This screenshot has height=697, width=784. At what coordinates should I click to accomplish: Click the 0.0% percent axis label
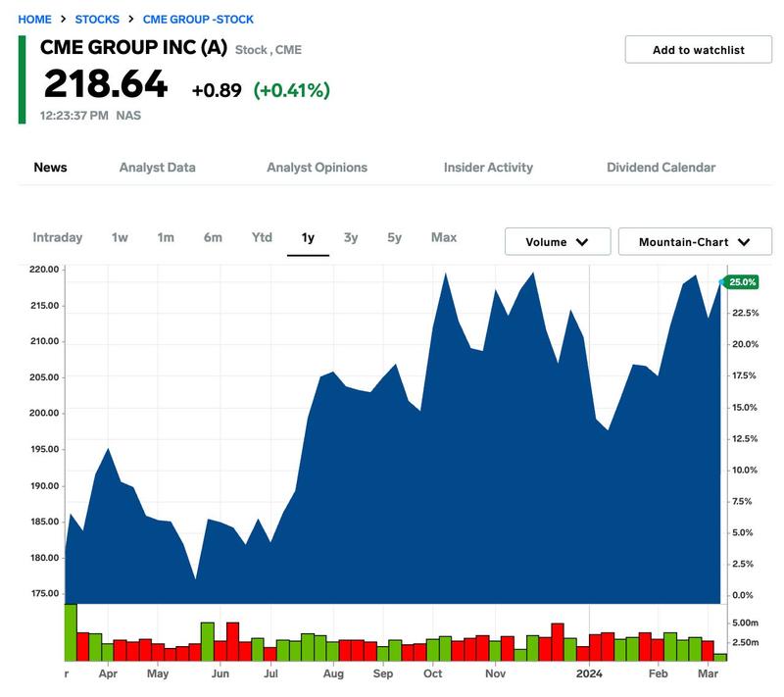coord(743,595)
